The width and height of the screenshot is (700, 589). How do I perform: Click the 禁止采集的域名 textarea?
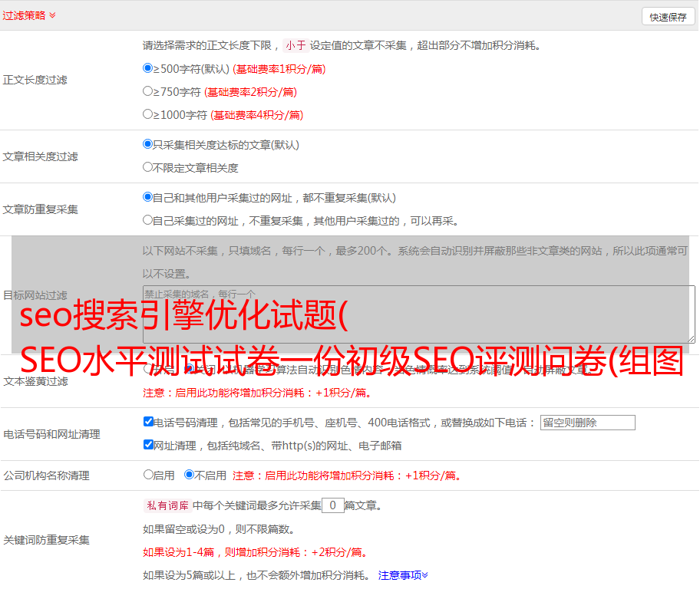pyautogui.click(x=419, y=314)
